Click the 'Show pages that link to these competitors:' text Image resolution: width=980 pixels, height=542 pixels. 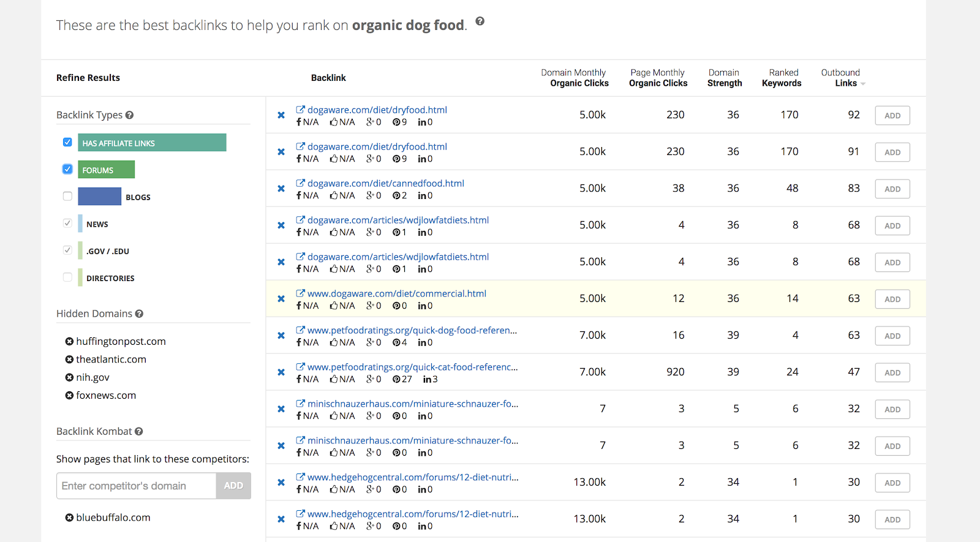(153, 459)
